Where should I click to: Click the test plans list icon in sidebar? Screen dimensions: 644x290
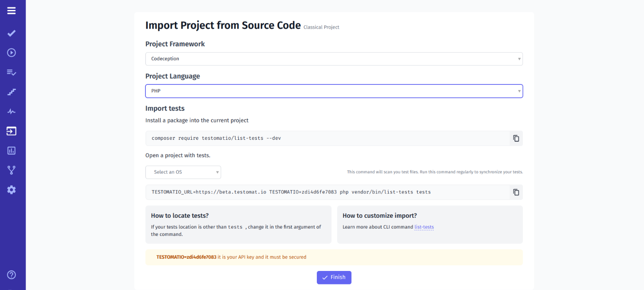pyautogui.click(x=11, y=72)
